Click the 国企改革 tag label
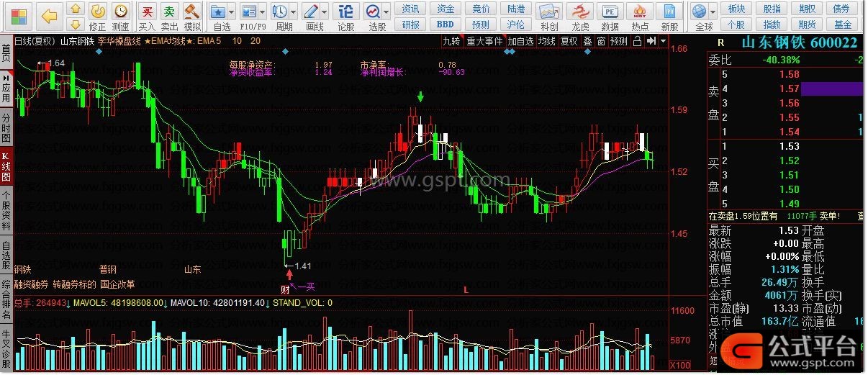Viewport: 868px width, 375px height. (118, 284)
